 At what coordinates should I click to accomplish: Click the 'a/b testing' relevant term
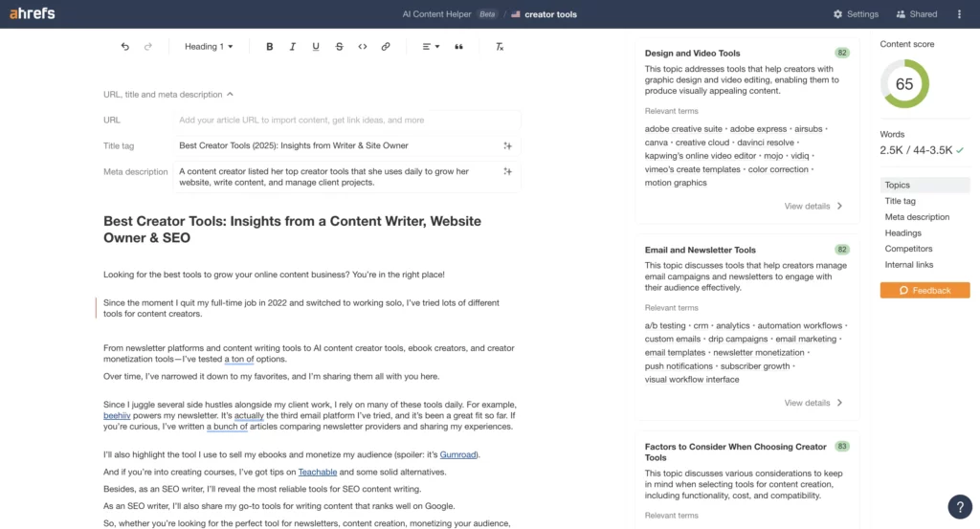(x=665, y=325)
